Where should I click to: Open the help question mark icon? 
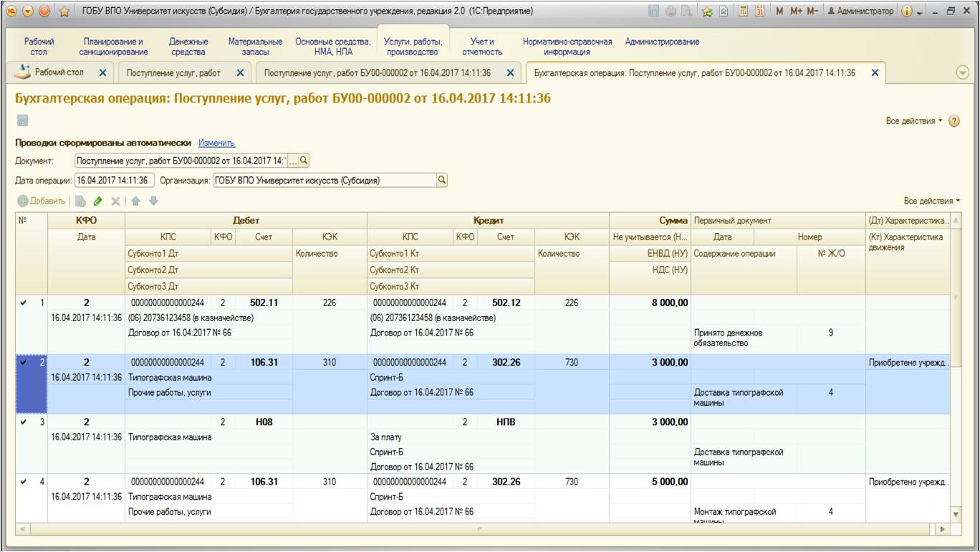(x=954, y=121)
